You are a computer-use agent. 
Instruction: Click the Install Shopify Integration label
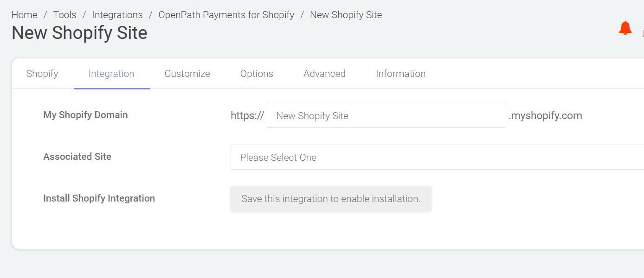pos(99,198)
